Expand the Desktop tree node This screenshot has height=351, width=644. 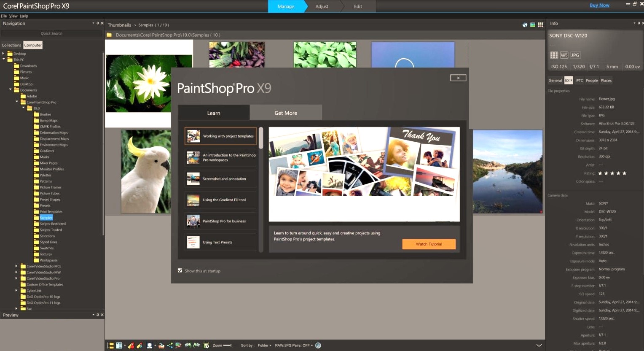click(3, 54)
